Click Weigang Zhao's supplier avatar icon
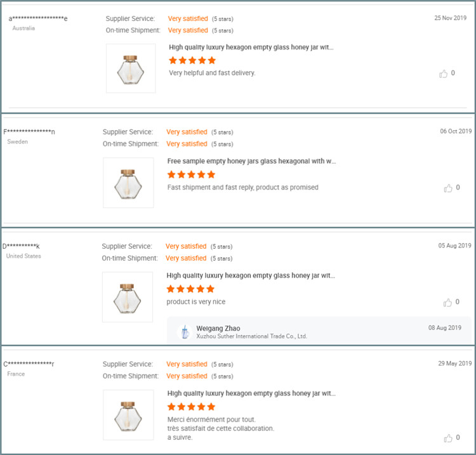The width and height of the screenshot is (476, 455). (183, 332)
